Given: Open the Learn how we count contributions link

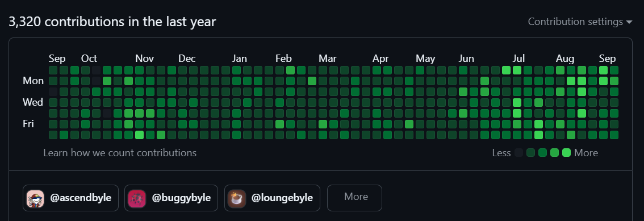Looking at the screenshot, I should coord(120,153).
